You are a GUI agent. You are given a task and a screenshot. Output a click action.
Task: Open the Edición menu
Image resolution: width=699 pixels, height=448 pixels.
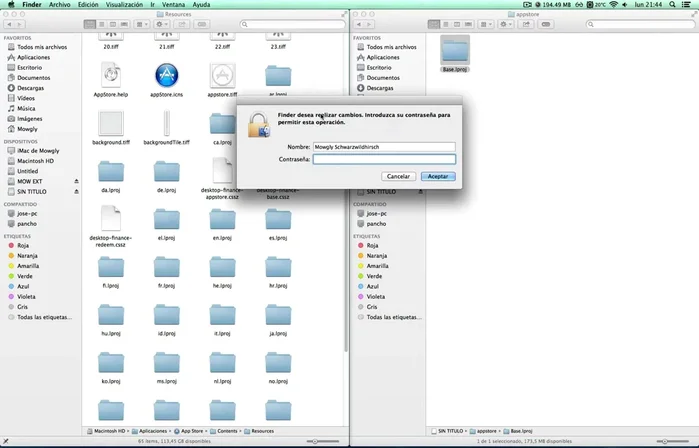(88, 4)
